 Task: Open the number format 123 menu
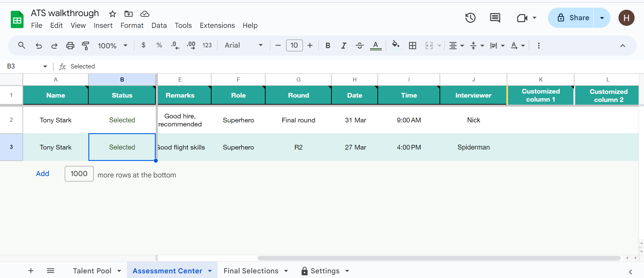click(x=207, y=45)
